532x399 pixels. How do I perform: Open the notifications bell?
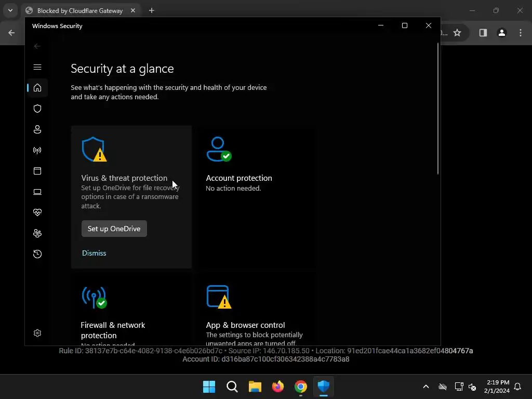pos(517,387)
